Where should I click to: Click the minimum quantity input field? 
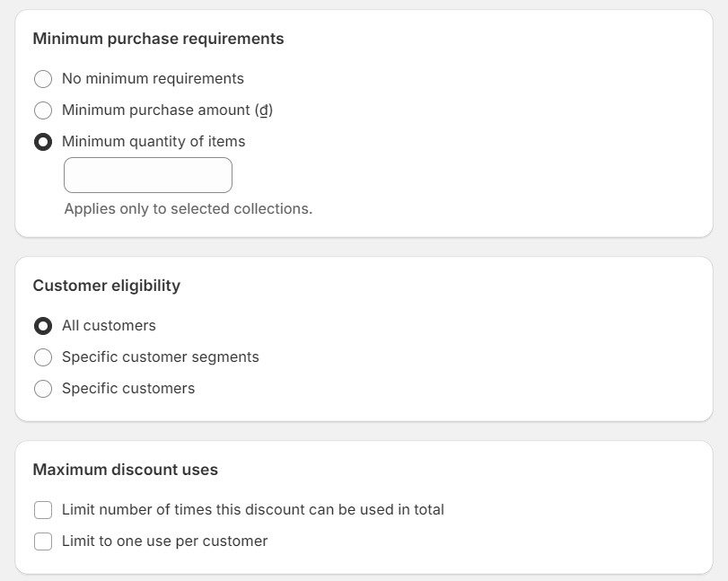148,175
